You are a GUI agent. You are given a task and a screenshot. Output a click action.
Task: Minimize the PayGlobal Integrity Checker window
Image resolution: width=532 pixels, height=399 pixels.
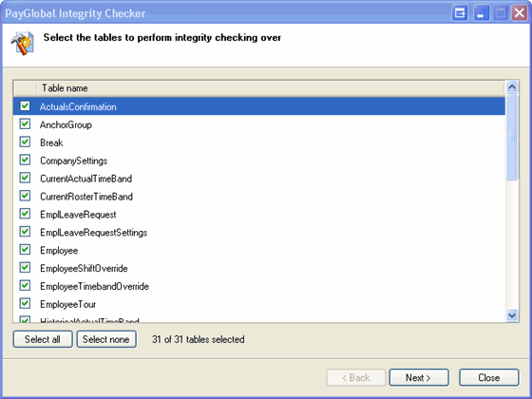pos(481,13)
